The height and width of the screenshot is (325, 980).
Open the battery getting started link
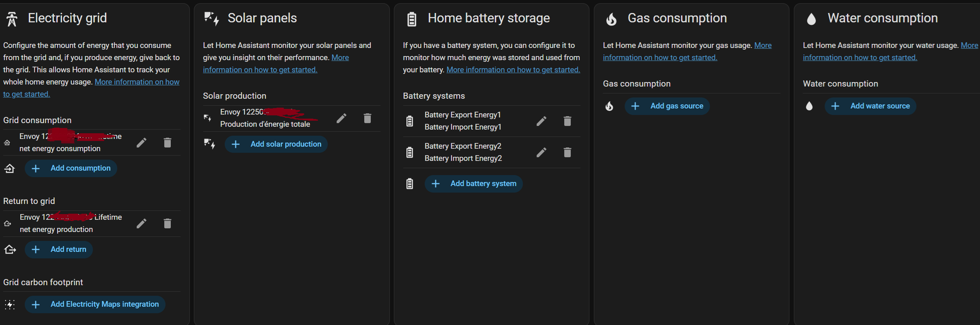point(513,70)
